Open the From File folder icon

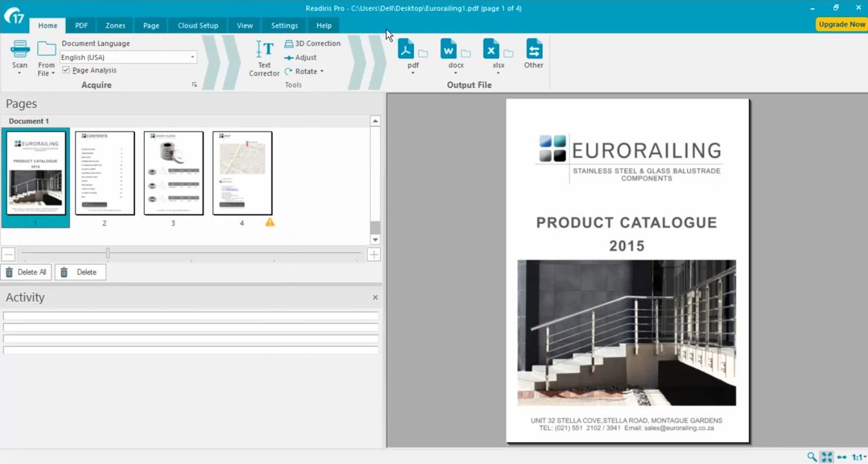click(46, 50)
